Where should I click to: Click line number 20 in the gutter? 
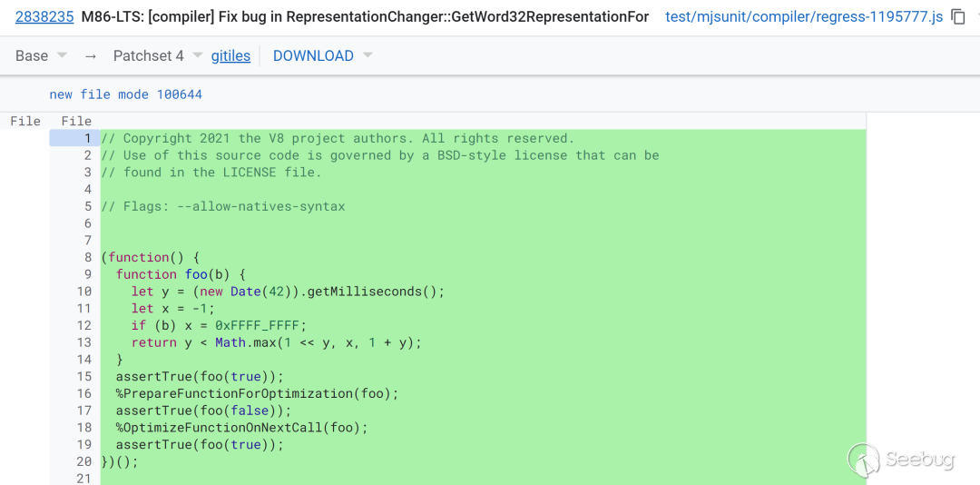pyautogui.click(x=84, y=461)
